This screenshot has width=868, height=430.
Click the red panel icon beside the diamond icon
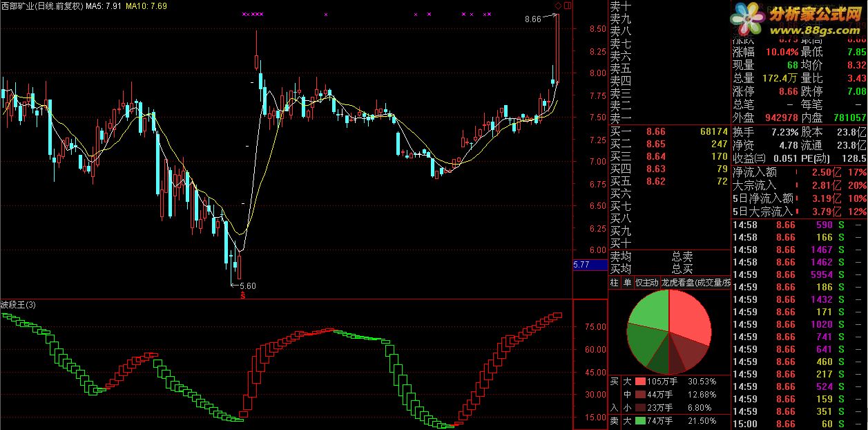click(567, 6)
